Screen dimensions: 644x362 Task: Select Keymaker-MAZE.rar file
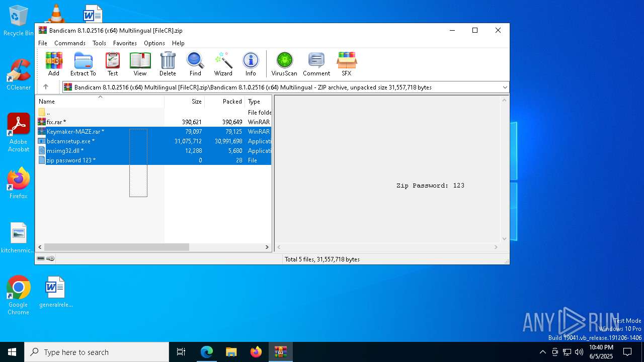(x=153, y=132)
